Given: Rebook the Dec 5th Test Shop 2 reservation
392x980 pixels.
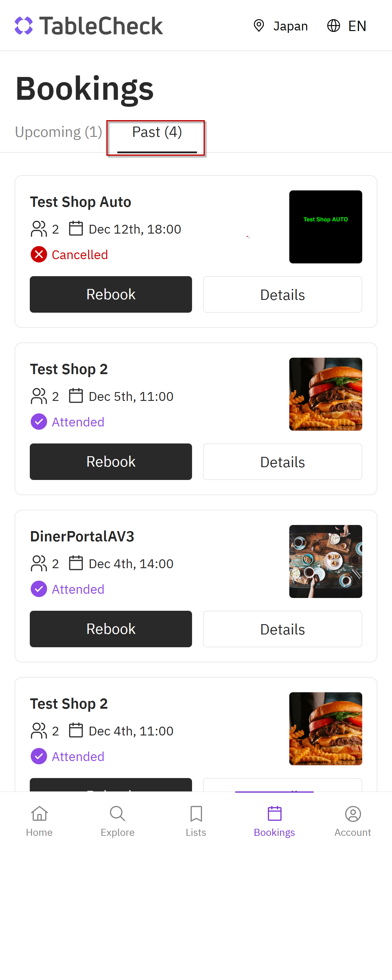Looking at the screenshot, I should 111,462.
